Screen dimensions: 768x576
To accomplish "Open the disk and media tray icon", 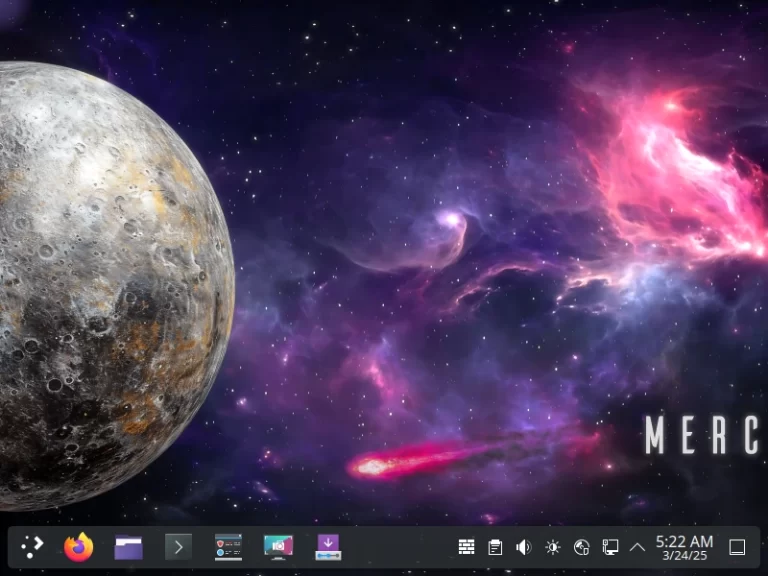I will click(581, 547).
